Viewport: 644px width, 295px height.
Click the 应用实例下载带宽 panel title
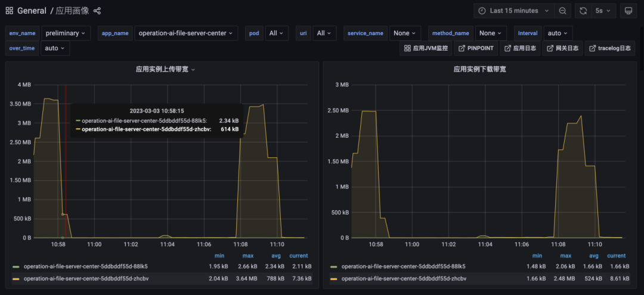(479, 69)
